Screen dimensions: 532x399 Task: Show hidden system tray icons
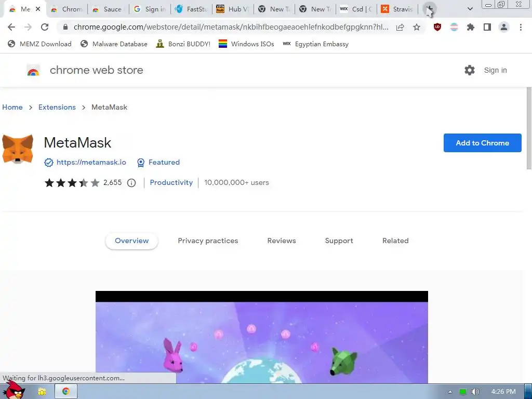[x=450, y=392]
